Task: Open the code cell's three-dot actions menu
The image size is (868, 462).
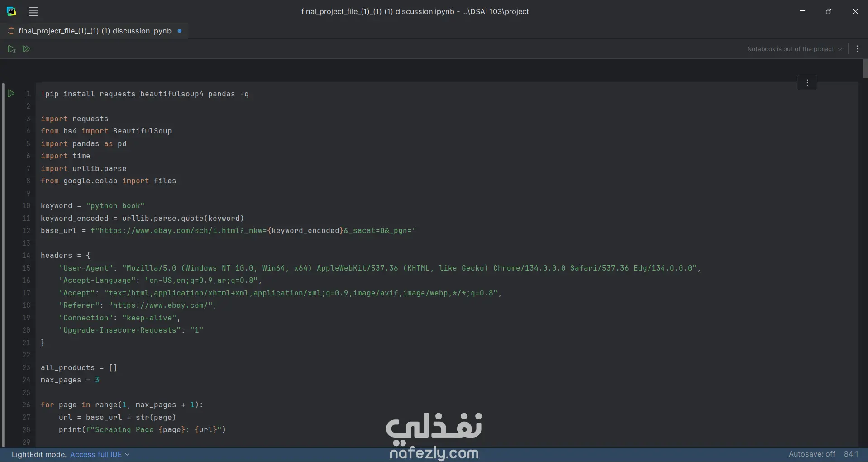Action: (x=807, y=83)
